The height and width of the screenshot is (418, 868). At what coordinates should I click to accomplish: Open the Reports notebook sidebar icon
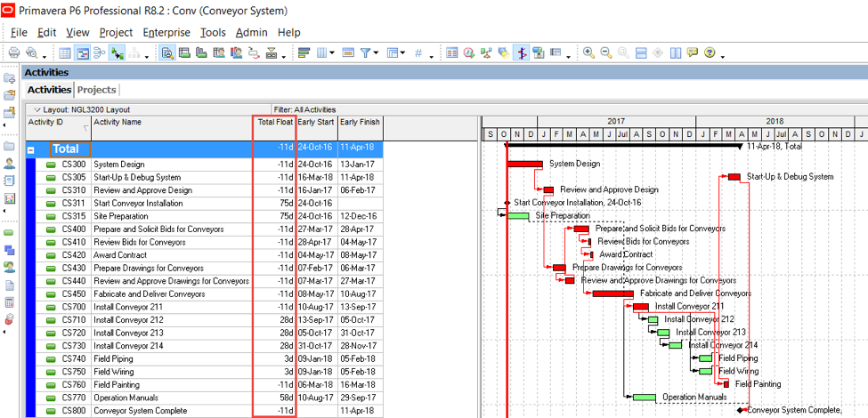coord(9,181)
